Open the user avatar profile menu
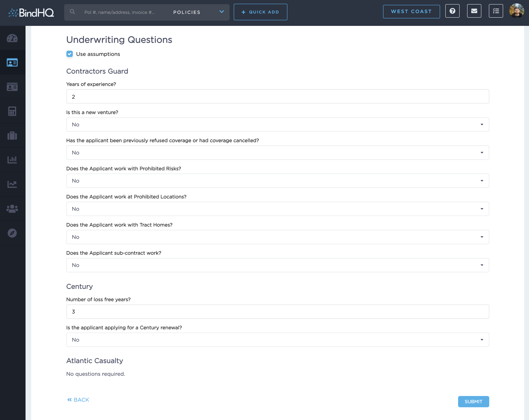The image size is (529, 420). coord(516,11)
